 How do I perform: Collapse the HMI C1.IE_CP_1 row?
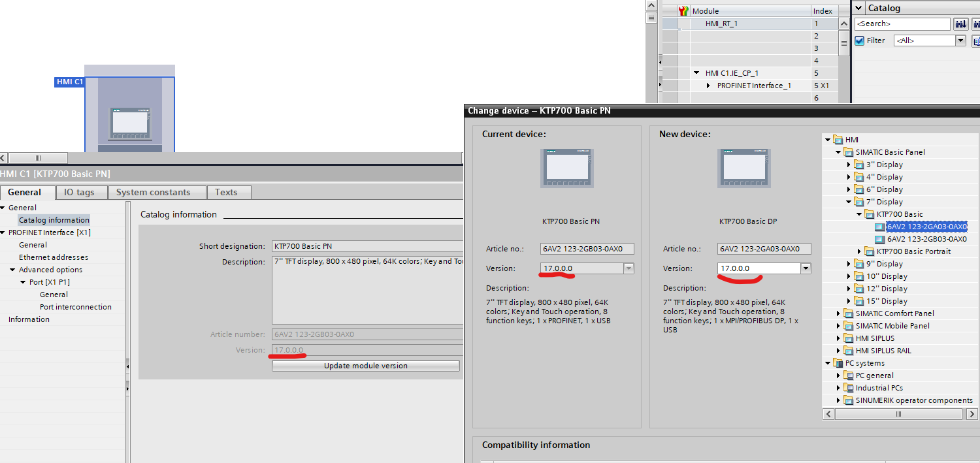coord(697,73)
